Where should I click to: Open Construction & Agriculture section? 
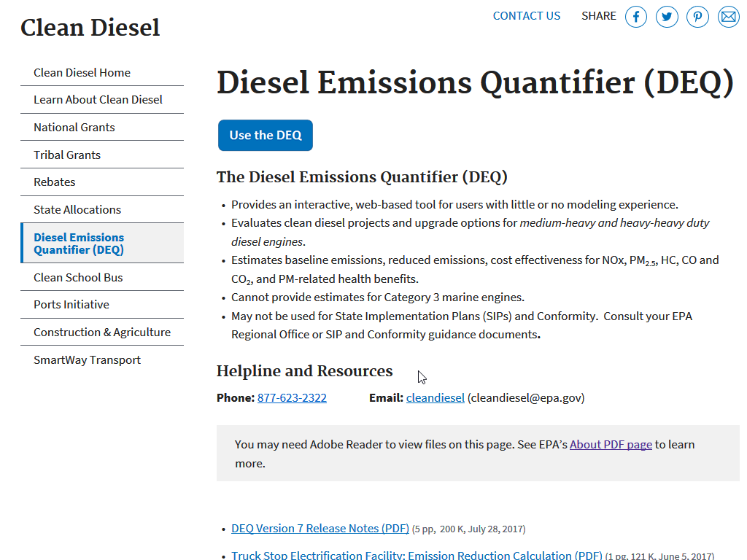(x=102, y=332)
